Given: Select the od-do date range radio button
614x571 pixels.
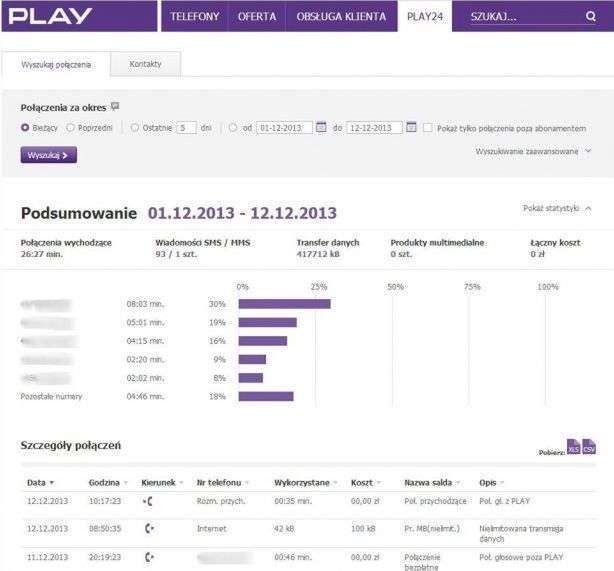Looking at the screenshot, I should click(233, 128).
